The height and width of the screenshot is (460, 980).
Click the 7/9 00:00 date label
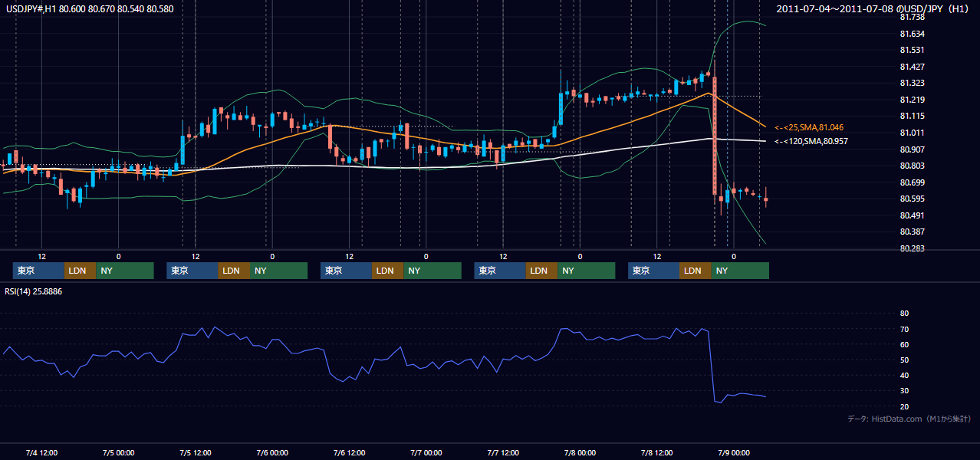(x=733, y=452)
